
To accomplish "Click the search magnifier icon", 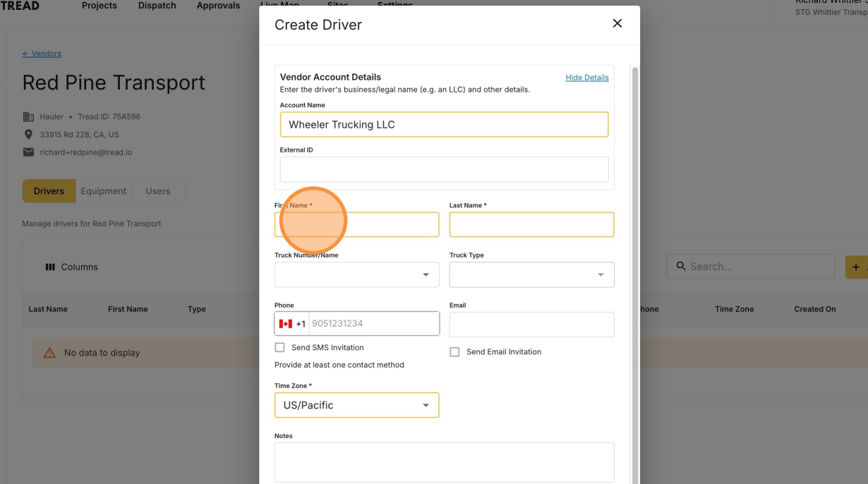I will point(681,266).
